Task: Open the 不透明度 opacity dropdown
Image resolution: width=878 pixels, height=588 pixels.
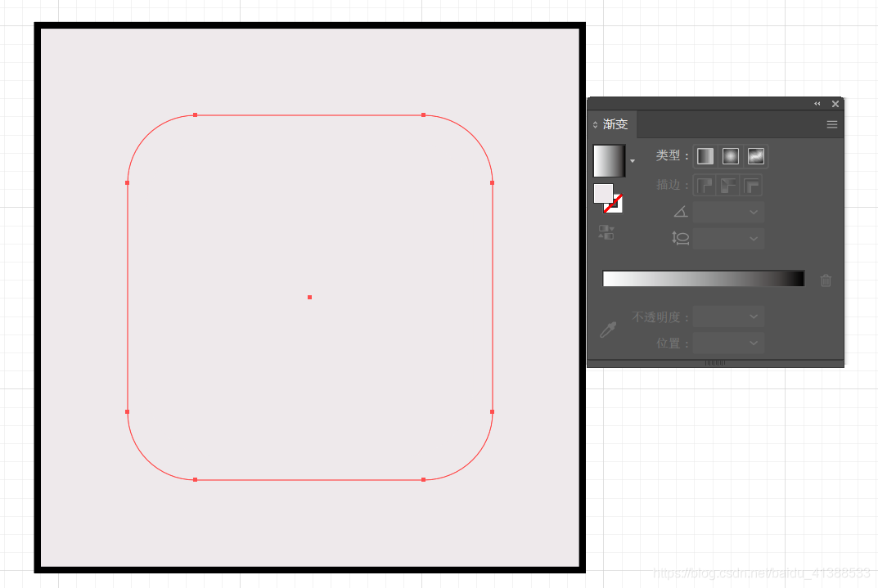Action: click(728, 316)
